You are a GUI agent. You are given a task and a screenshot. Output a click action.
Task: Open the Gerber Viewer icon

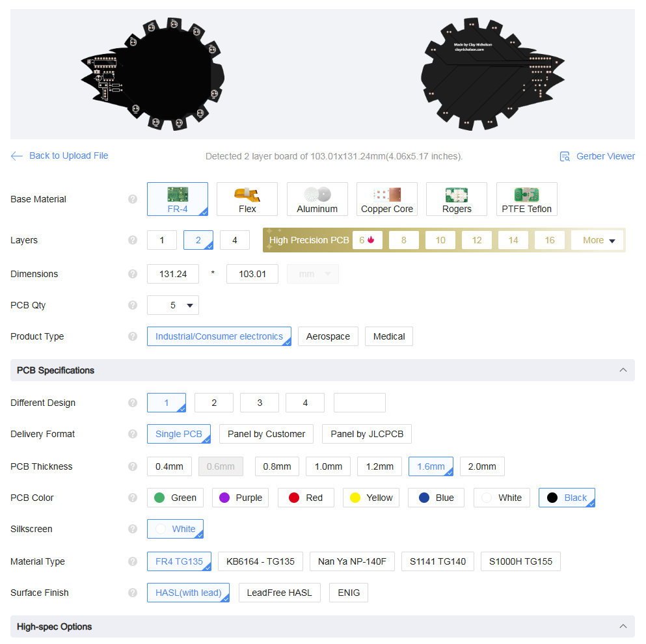(565, 157)
